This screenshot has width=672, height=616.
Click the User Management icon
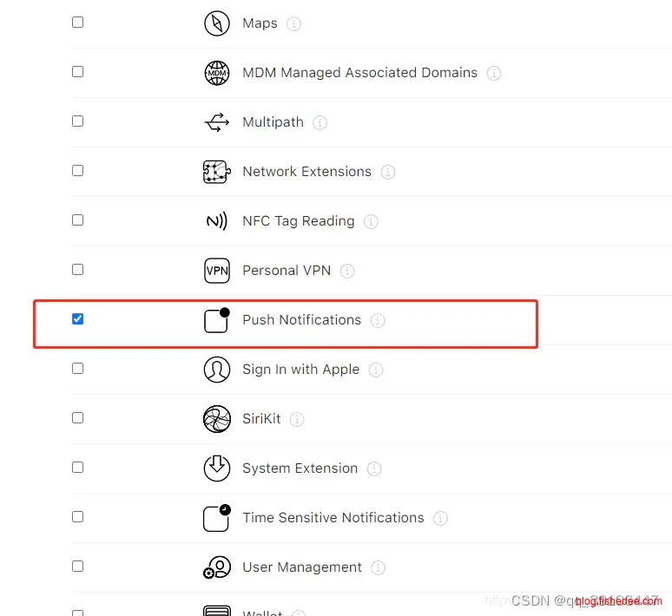click(x=216, y=567)
